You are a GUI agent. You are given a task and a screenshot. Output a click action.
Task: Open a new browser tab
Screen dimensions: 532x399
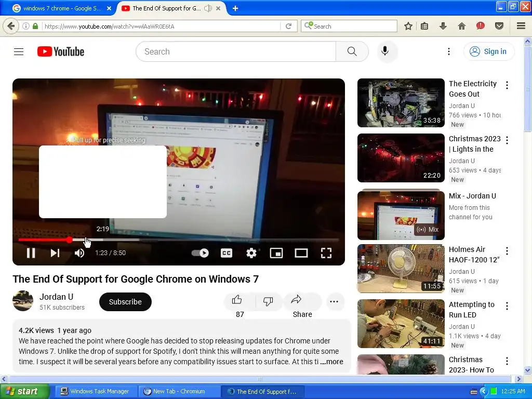pyautogui.click(x=235, y=8)
